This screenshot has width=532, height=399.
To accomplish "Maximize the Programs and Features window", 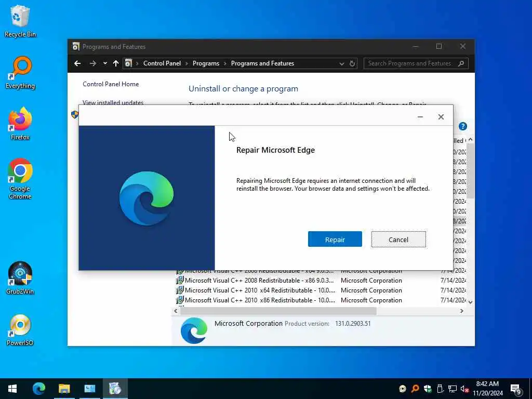I will [438, 46].
